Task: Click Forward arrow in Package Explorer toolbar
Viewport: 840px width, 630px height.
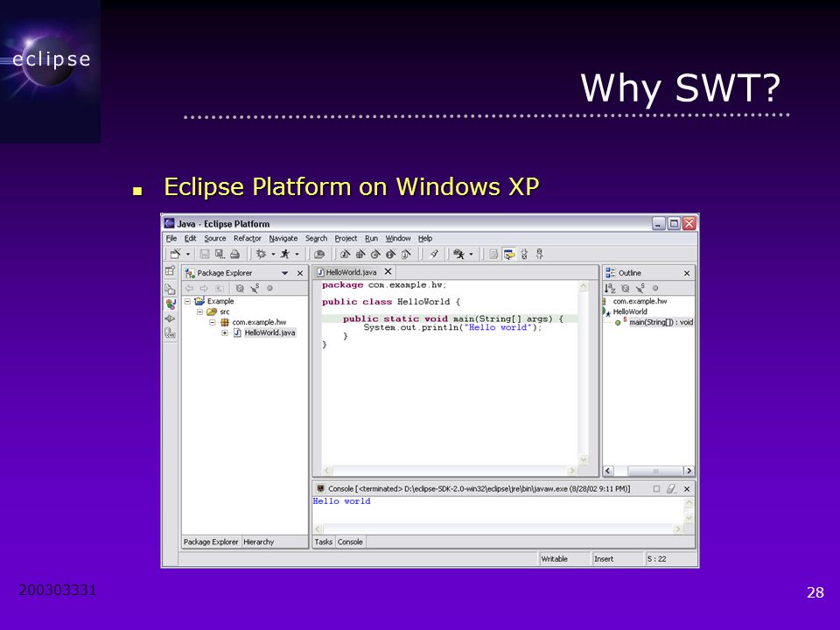Action: [x=204, y=288]
